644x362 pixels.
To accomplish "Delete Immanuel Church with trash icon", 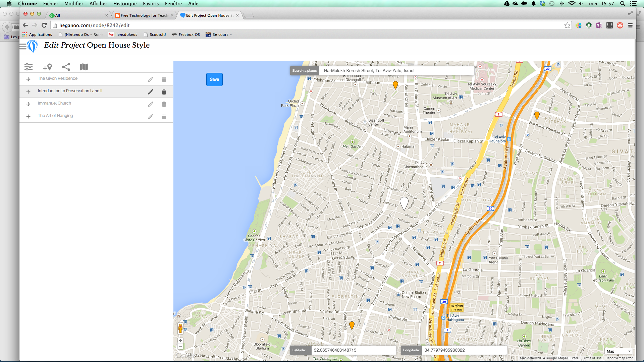I will point(164,104).
